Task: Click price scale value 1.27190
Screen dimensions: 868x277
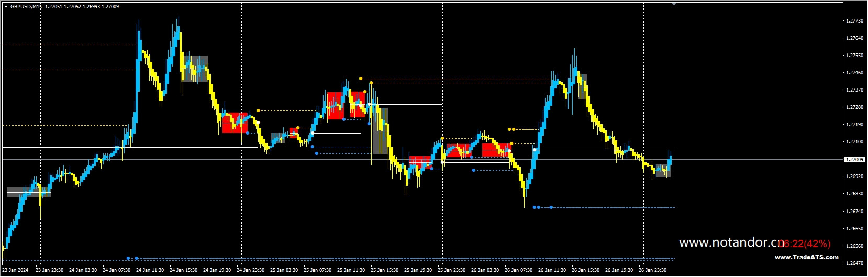Action: click(x=855, y=125)
